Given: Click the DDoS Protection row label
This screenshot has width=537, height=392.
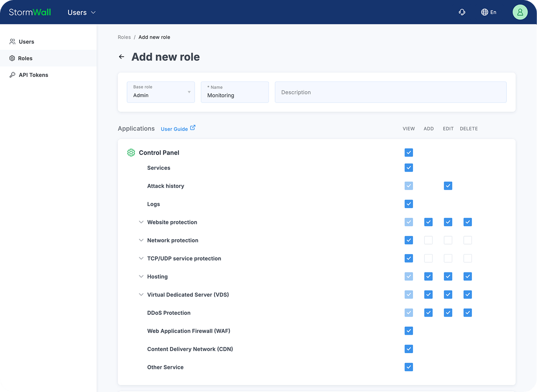Looking at the screenshot, I should click(x=169, y=313).
